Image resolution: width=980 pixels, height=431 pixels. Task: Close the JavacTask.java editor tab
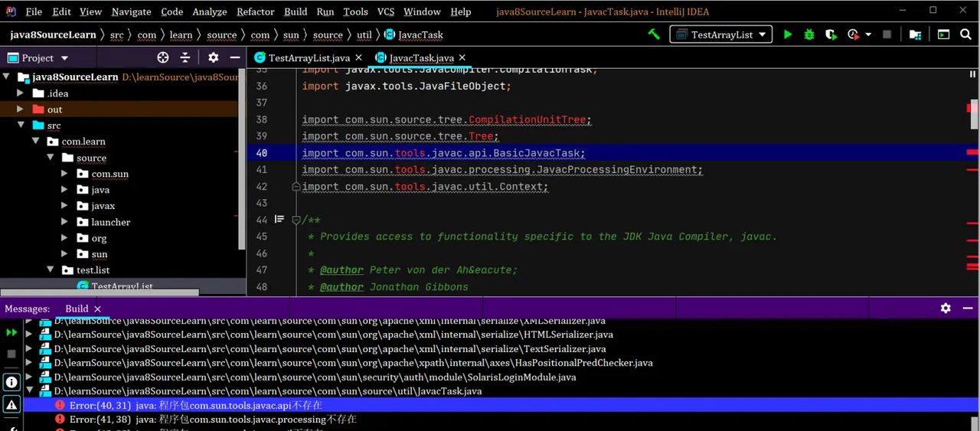pyautogui.click(x=462, y=57)
